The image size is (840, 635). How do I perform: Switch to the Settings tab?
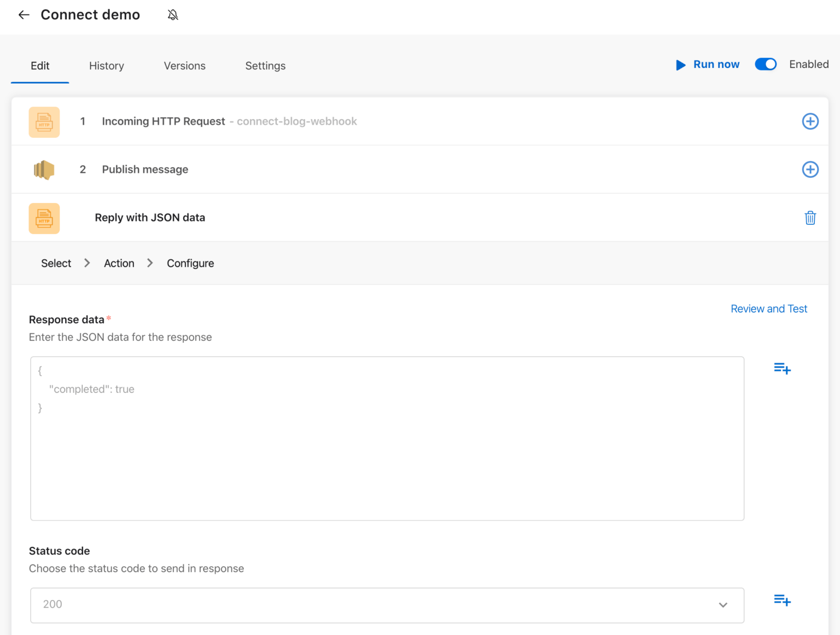pyautogui.click(x=265, y=66)
